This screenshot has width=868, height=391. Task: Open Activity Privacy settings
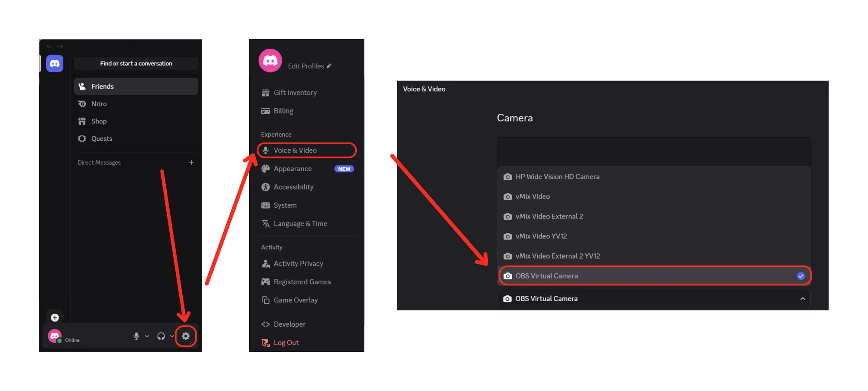[x=307, y=263]
